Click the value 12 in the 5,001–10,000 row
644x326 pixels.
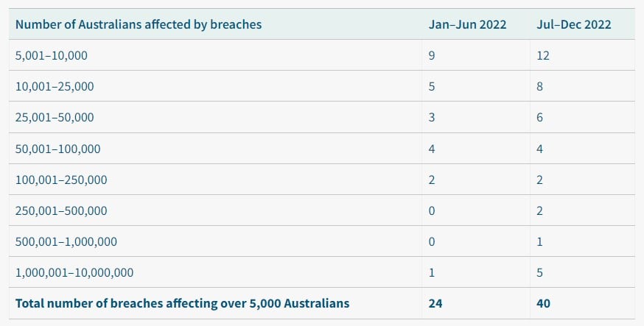[543, 55]
